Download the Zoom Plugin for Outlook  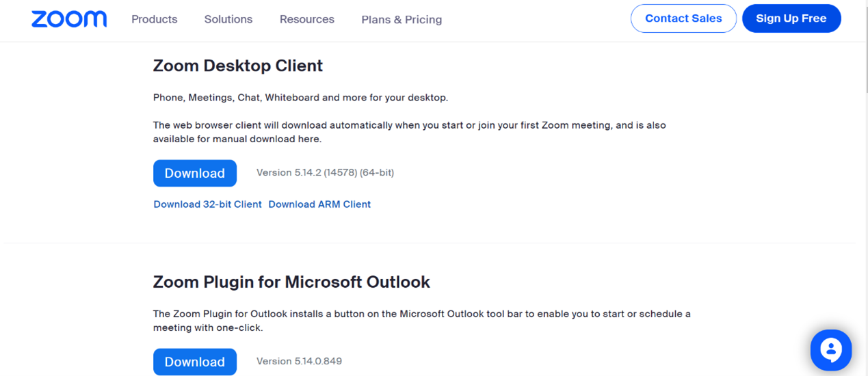[195, 362]
